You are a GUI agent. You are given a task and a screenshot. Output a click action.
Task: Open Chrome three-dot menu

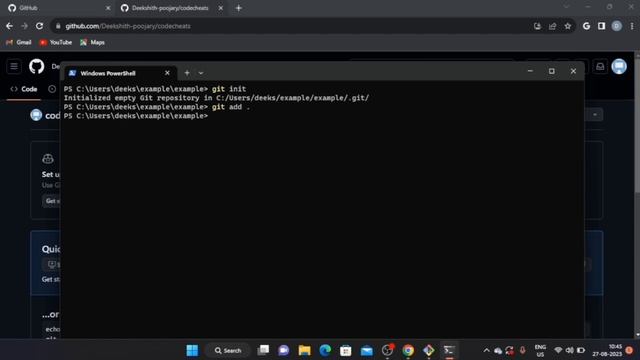[632, 26]
